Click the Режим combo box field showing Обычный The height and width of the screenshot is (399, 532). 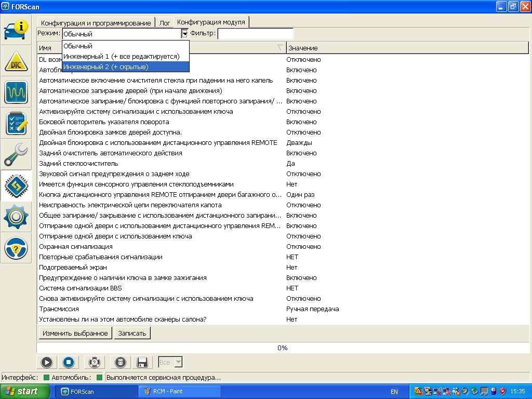pyautogui.click(x=122, y=34)
